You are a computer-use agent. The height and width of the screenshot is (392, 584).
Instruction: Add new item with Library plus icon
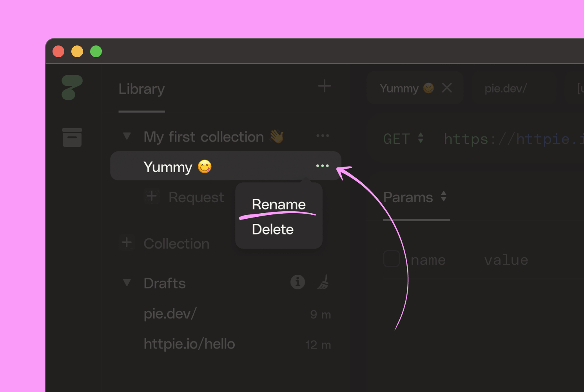tap(324, 86)
